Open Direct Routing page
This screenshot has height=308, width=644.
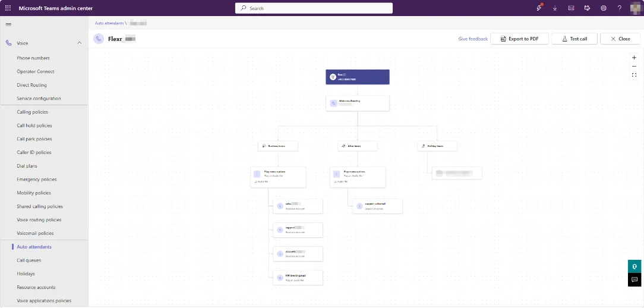tap(31, 85)
